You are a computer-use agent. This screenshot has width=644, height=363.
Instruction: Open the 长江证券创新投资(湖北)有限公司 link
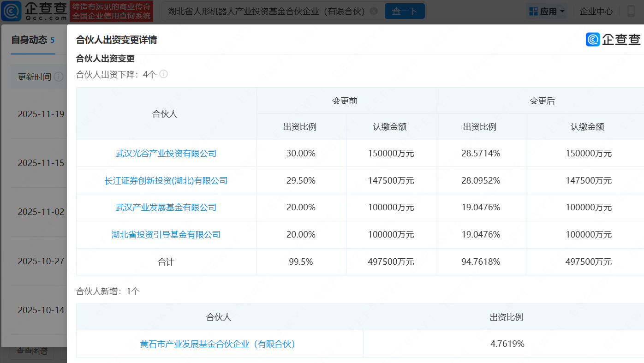(x=166, y=180)
